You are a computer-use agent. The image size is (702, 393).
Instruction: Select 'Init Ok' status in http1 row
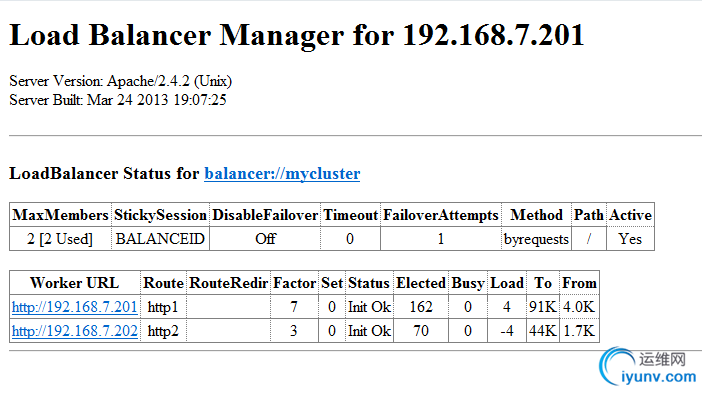[x=369, y=307]
